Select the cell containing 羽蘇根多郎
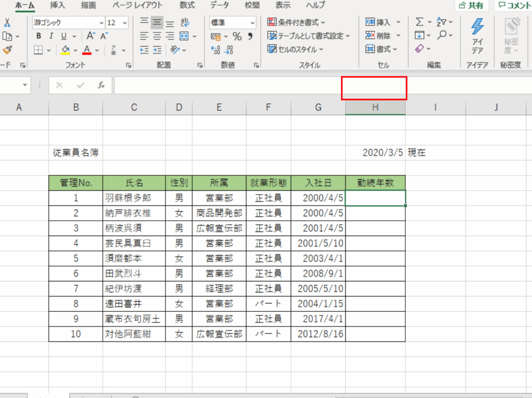This screenshot has height=398, width=532. [134, 198]
